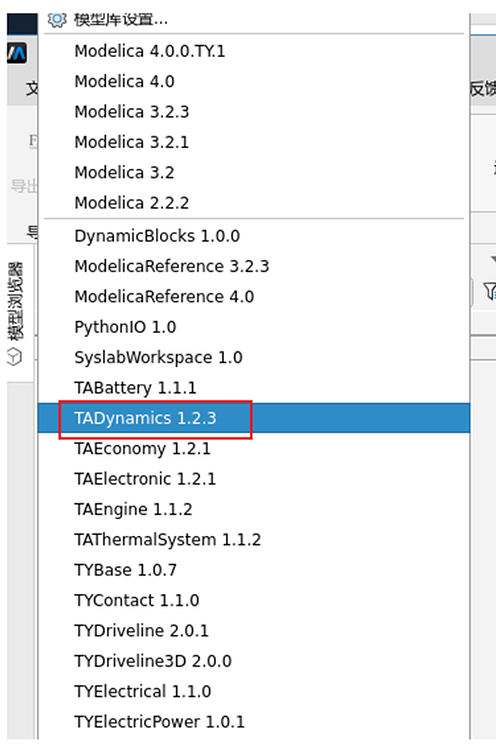Select highlighted TADynamics 1.2.3
The height and width of the screenshot is (750, 496).
(x=254, y=418)
